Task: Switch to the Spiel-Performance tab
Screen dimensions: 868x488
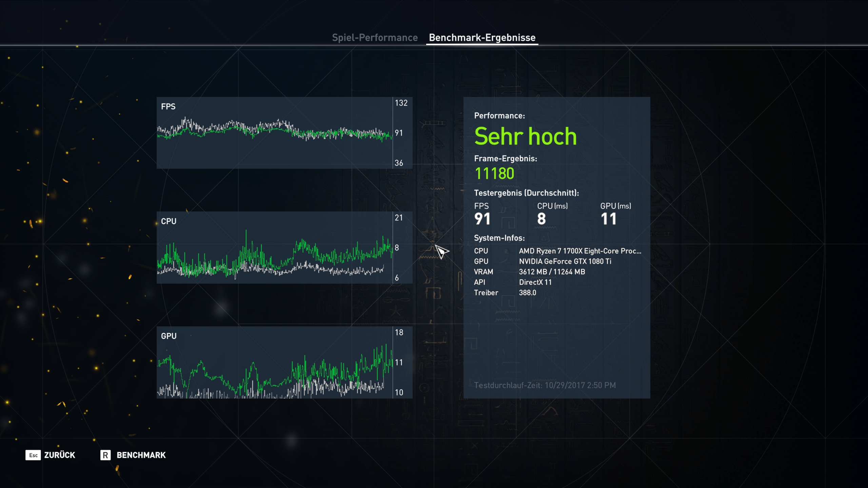Action: (x=375, y=38)
